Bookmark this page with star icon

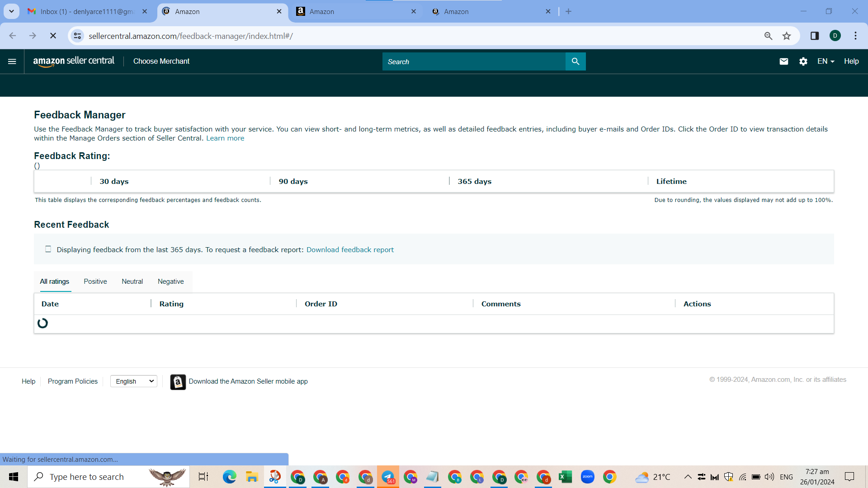tap(787, 36)
